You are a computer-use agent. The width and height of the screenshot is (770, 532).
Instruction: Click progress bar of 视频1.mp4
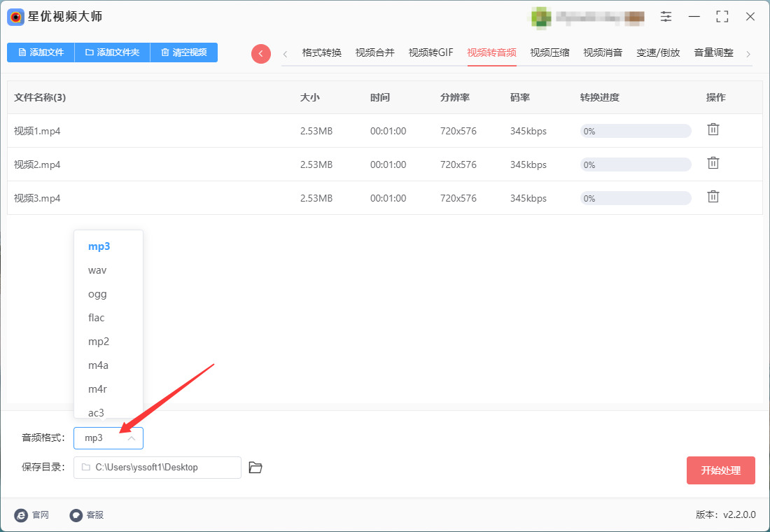pyautogui.click(x=636, y=131)
